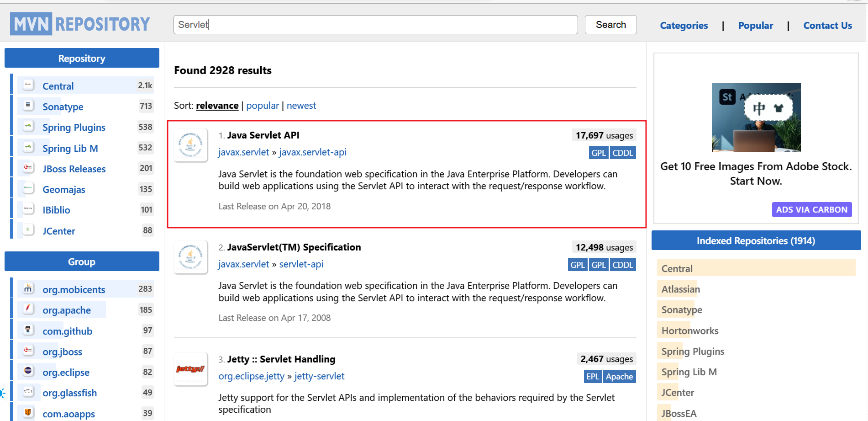The height and width of the screenshot is (421, 868).
Task: Open the Java Servlet API result title
Action: pyautogui.click(x=263, y=135)
